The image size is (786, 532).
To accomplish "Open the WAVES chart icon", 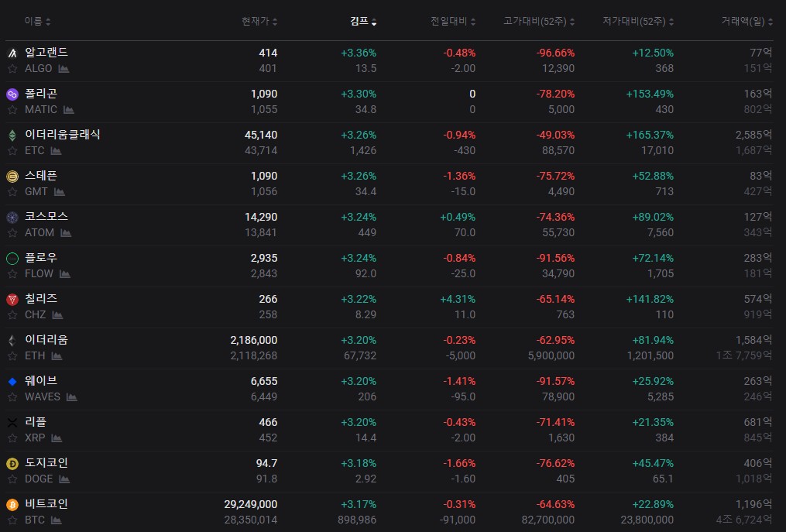I will click(x=72, y=397).
